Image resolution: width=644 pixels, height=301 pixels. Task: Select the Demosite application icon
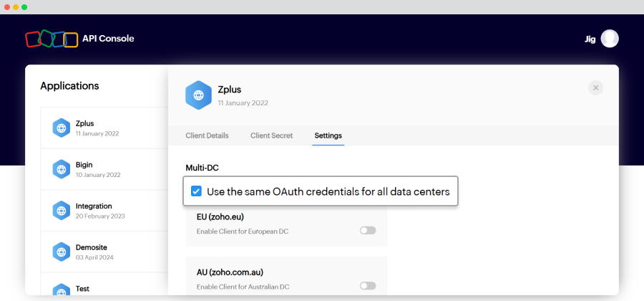click(62, 252)
